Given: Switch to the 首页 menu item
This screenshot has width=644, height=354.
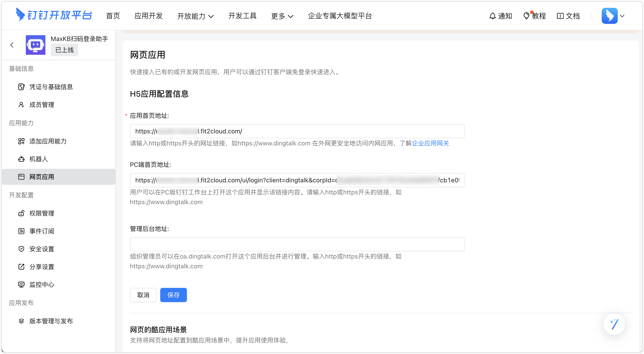Looking at the screenshot, I should click(113, 16).
